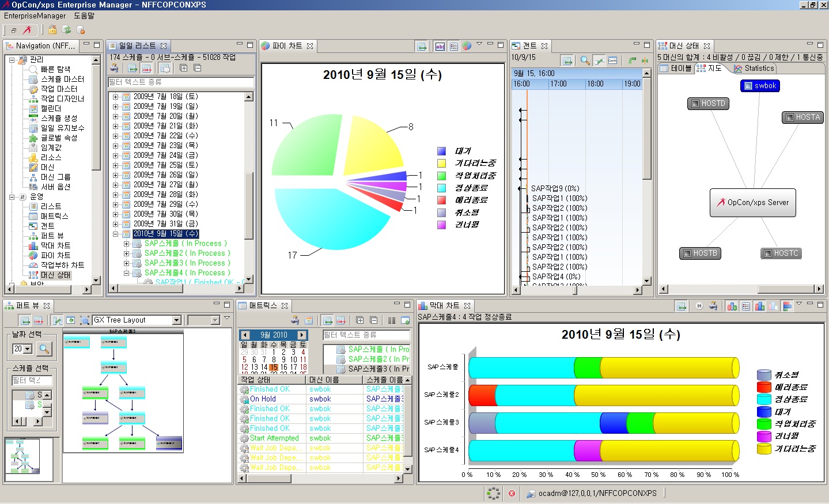
Task: Select 캘린더 in Navigation tree
Action: click(x=46, y=108)
